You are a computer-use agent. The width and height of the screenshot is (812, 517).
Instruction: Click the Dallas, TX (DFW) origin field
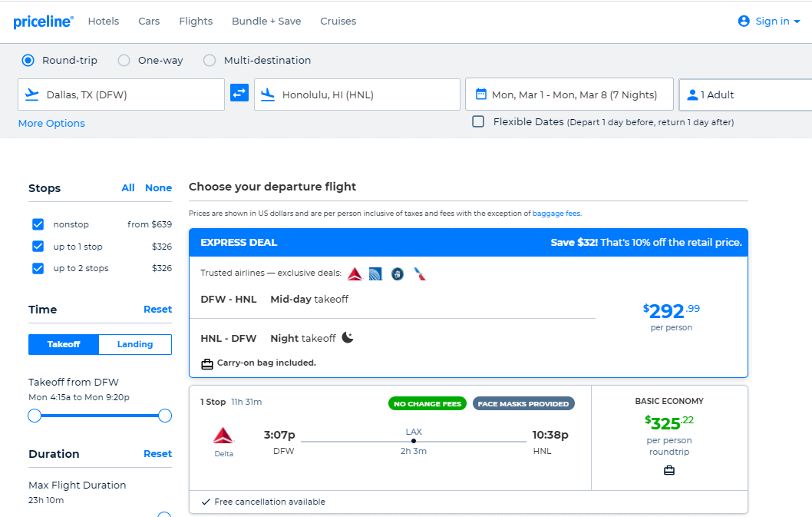click(x=123, y=94)
